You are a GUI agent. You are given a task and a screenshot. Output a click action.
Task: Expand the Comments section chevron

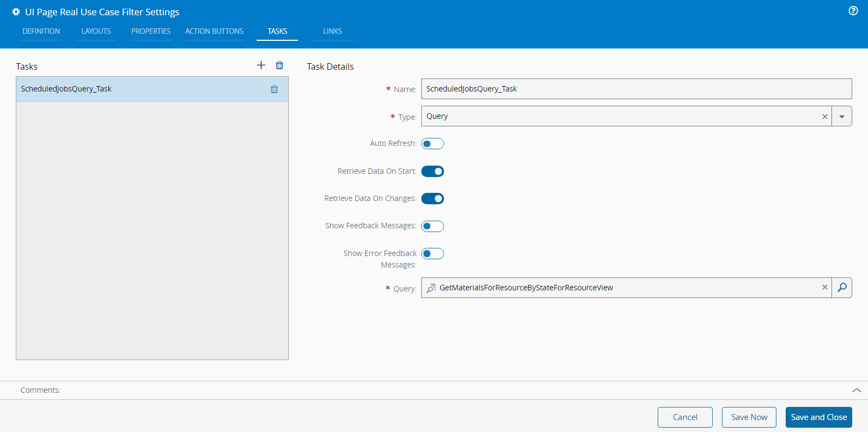(x=856, y=390)
